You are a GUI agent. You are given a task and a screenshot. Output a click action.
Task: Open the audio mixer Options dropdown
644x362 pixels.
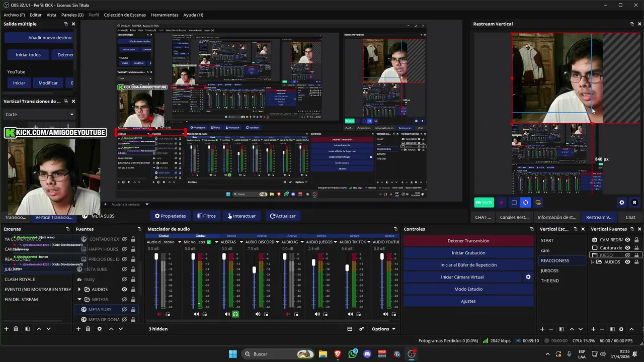pos(384,329)
